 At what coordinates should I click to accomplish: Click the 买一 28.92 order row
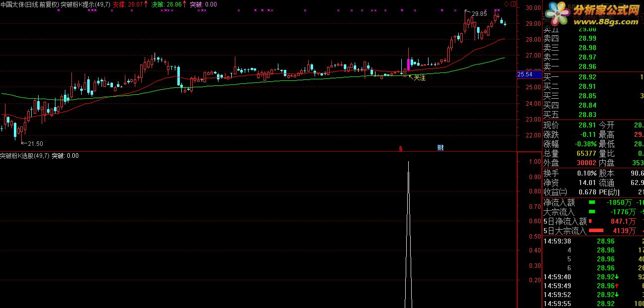coord(593,77)
